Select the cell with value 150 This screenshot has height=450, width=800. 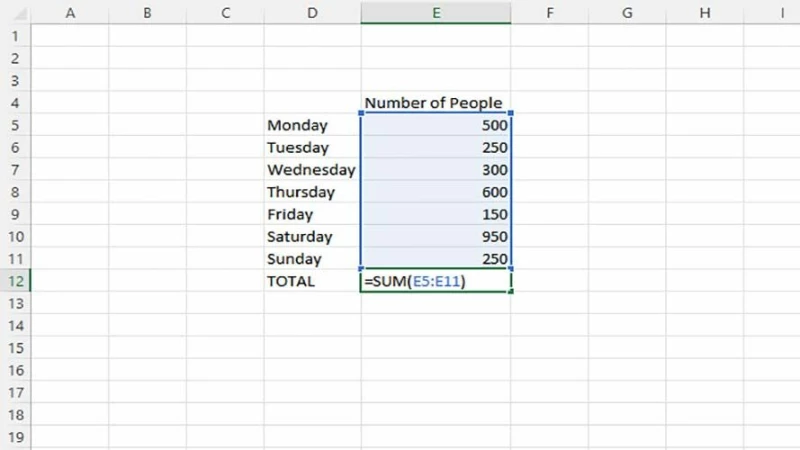point(436,214)
